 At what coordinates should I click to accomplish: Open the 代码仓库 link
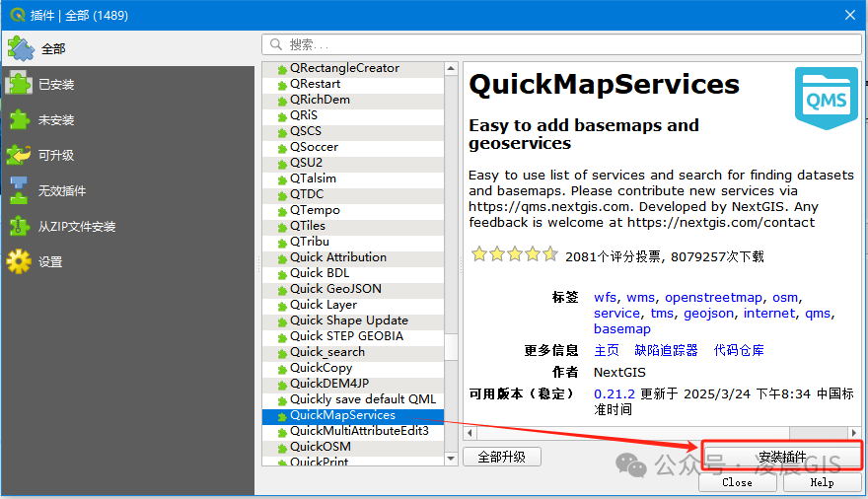point(739,350)
